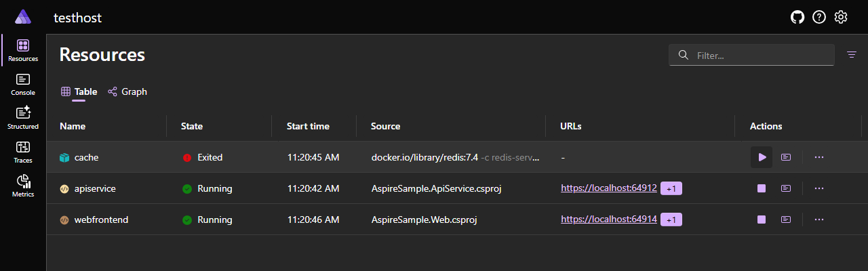Open more actions menu for cache
The height and width of the screenshot is (271, 868).
(x=819, y=157)
